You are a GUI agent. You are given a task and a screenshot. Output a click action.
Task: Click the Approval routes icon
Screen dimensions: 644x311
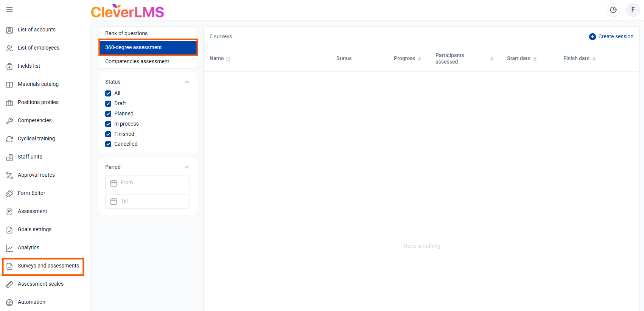coord(9,175)
